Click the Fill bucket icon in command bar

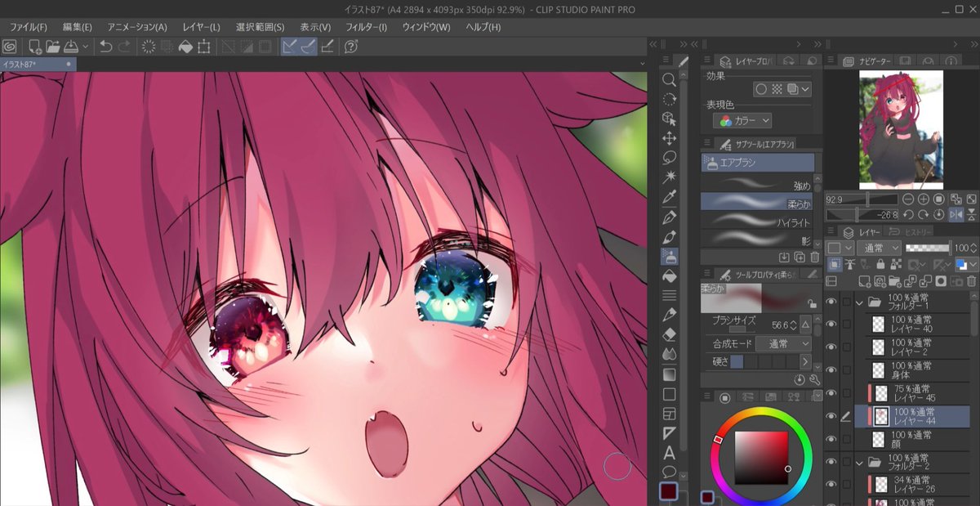tap(185, 47)
